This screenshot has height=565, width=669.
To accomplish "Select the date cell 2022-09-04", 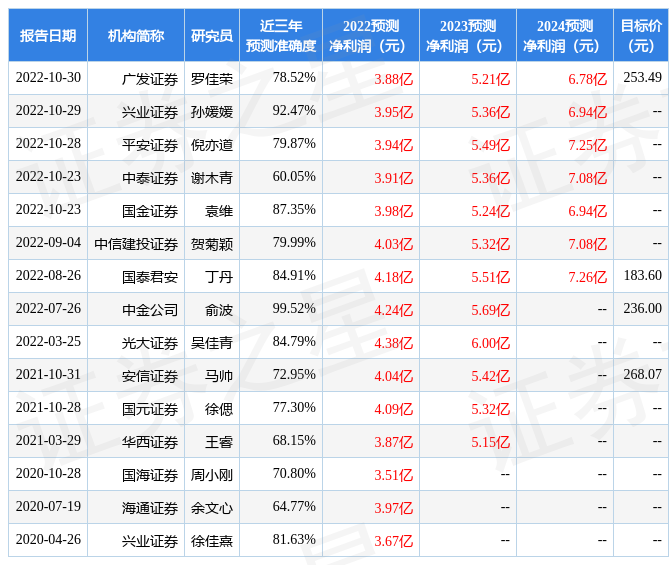I will pos(48,243).
